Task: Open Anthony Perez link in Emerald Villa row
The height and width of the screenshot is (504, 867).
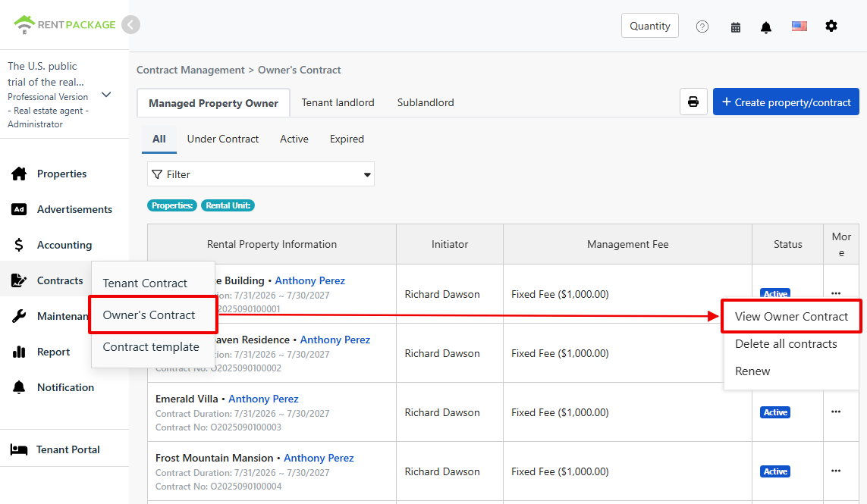Action: 263,399
